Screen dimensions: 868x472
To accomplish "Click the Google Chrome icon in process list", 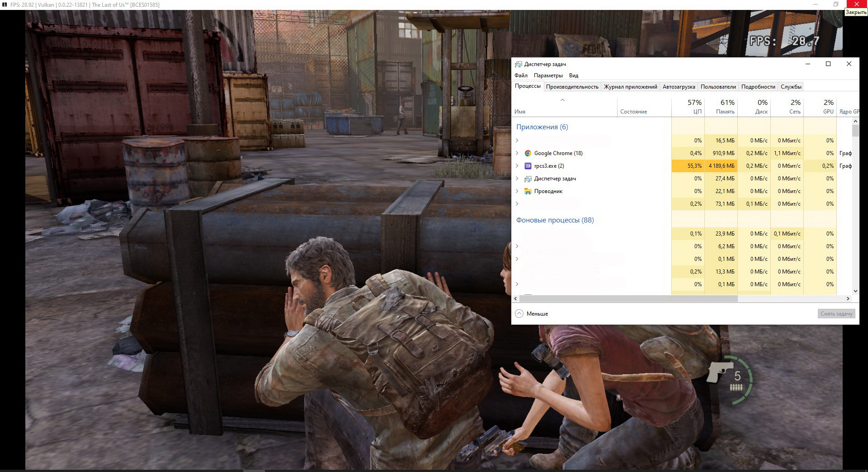I will (x=528, y=153).
